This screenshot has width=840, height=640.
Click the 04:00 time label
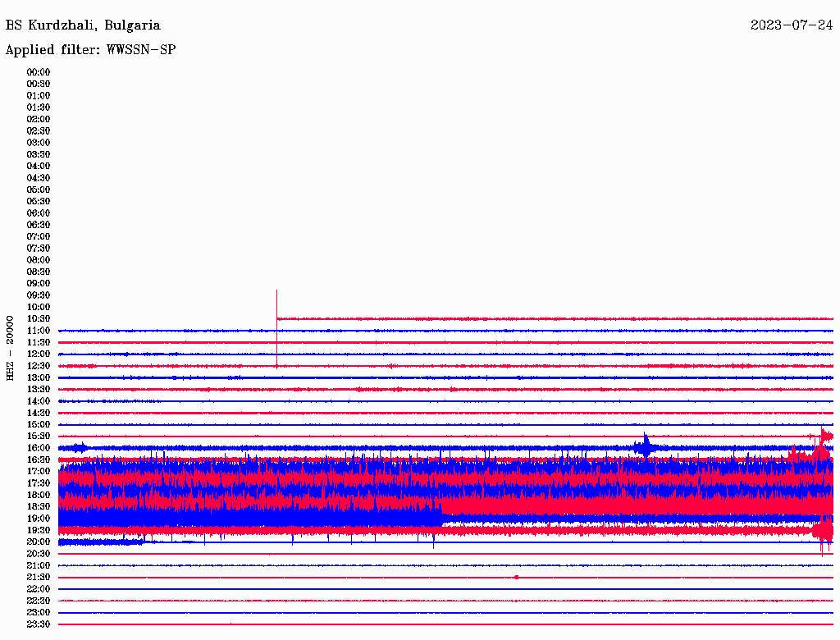pyautogui.click(x=39, y=166)
